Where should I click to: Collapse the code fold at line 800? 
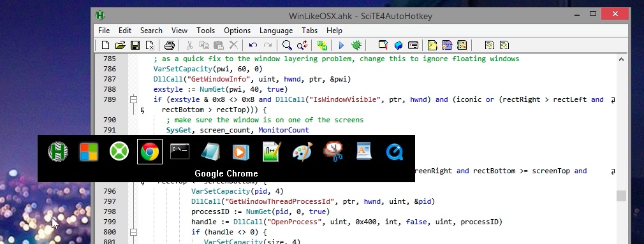(x=133, y=232)
